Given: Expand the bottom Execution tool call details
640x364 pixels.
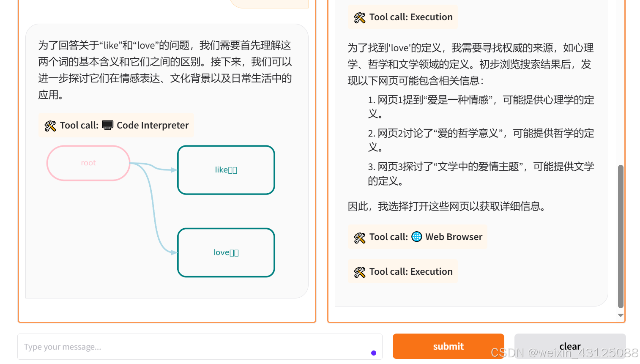Looking at the screenshot, I should coord(402,271).
